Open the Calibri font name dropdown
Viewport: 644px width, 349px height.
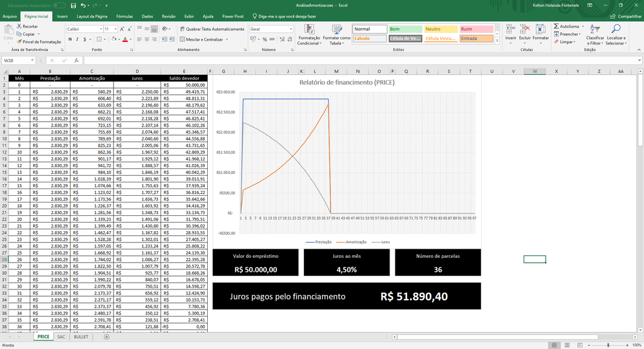(x=100, y=29)
